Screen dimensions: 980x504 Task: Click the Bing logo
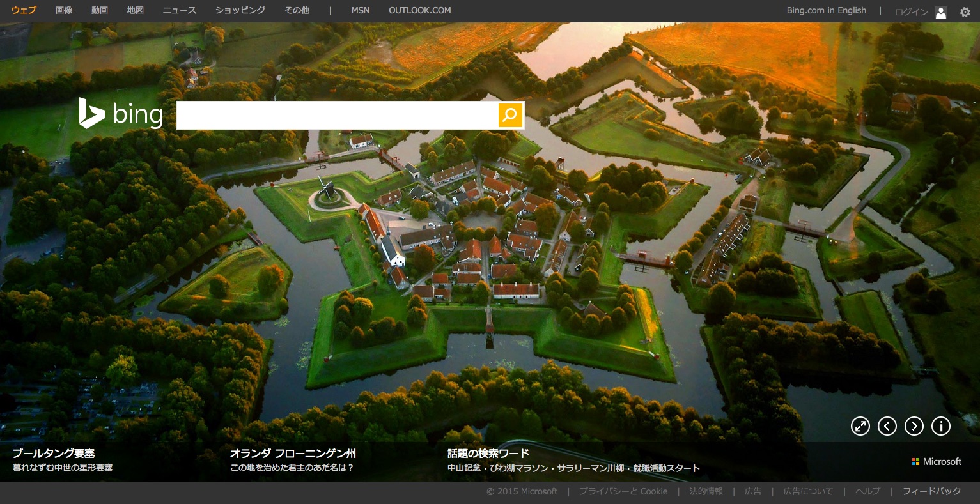(121, 114)
